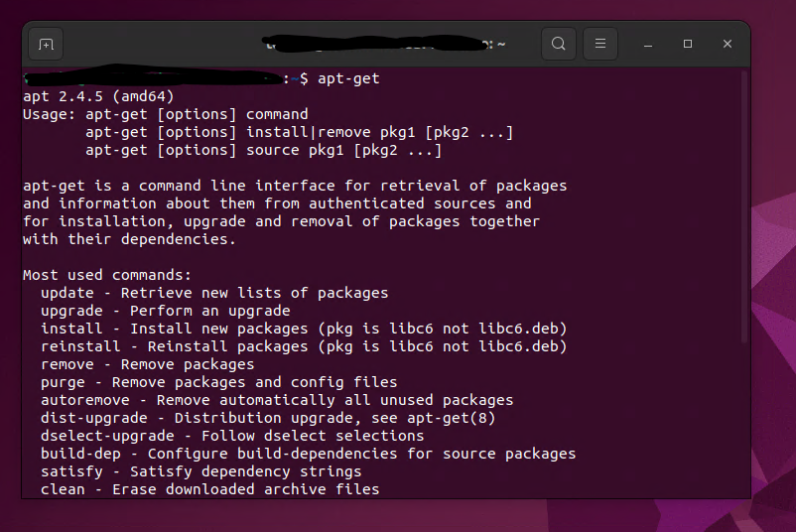Minimize the terminal window
Viewport: 796px width, 532px height.
pyautogui.click(x=648, y=45)
